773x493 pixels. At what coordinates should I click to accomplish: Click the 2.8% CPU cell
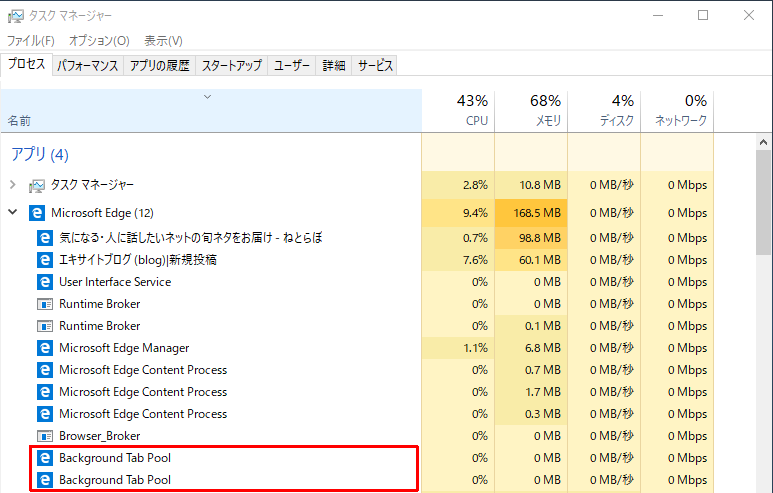[x=458, y=185]
